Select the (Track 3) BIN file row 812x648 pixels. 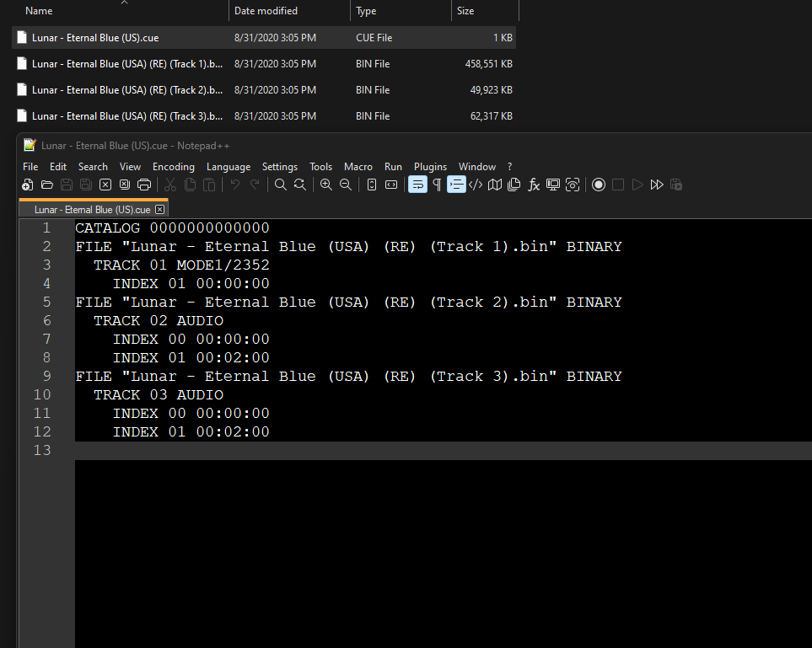[x=264, y=116]
